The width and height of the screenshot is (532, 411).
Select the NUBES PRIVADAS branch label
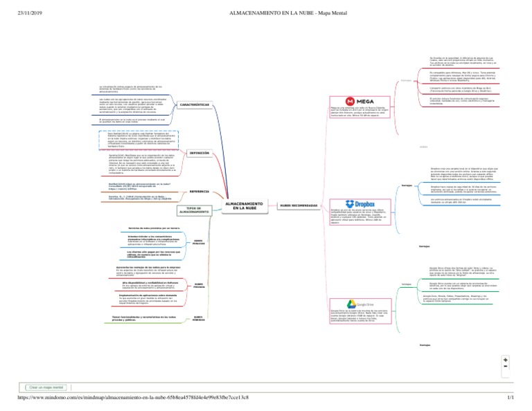(199, 286)
